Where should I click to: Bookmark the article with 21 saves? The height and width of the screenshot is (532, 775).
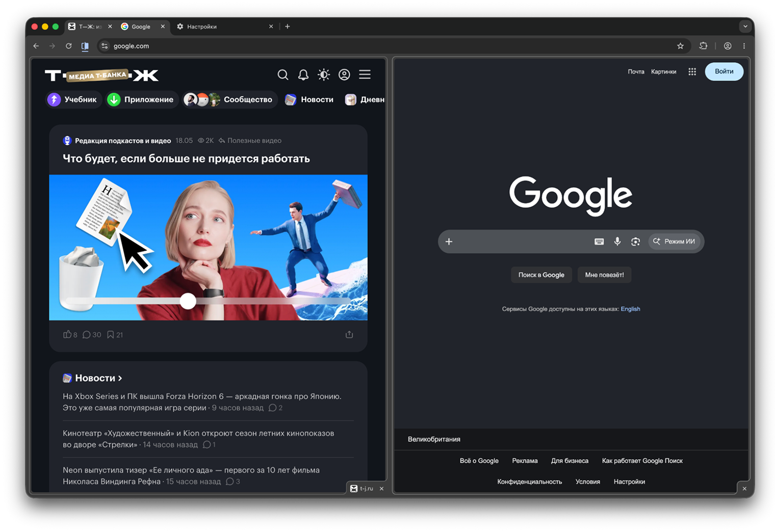[115, 335]
